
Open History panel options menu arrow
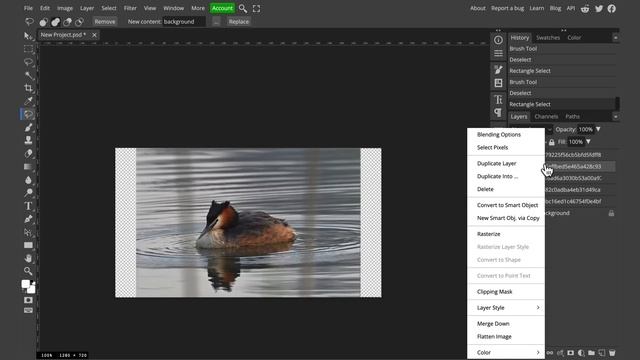(x=616, y=38)
